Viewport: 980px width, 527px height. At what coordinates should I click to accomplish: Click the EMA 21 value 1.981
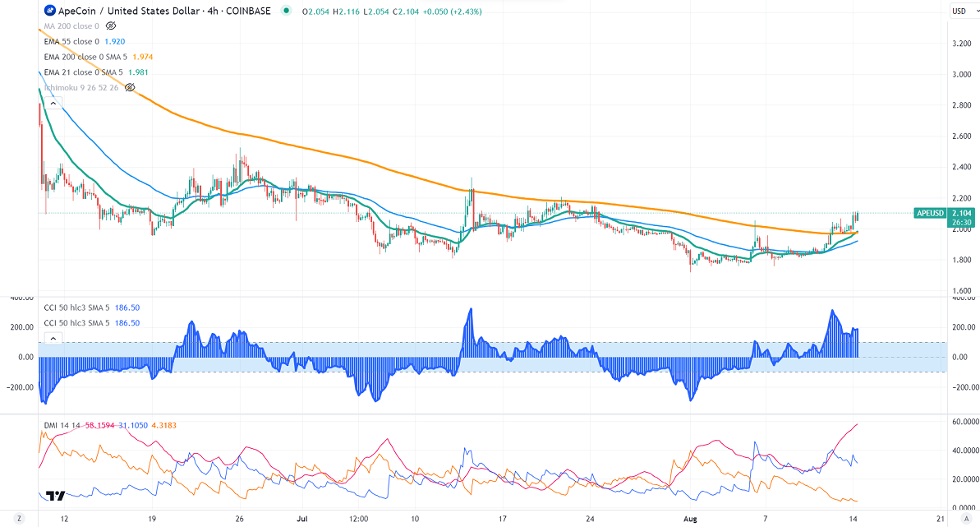tap(138, 72)
